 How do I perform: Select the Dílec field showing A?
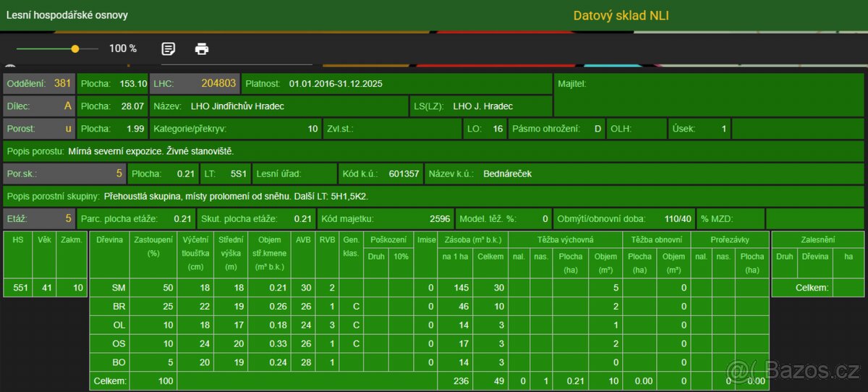point(39,106)
